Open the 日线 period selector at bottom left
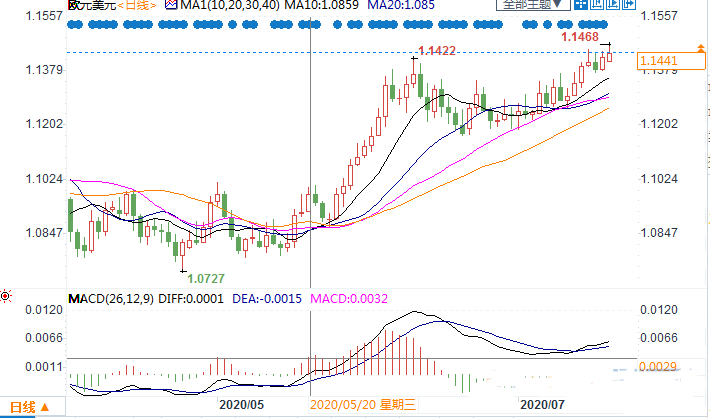Viewport: 710px width, 418px height. click(x=30, y=407)
